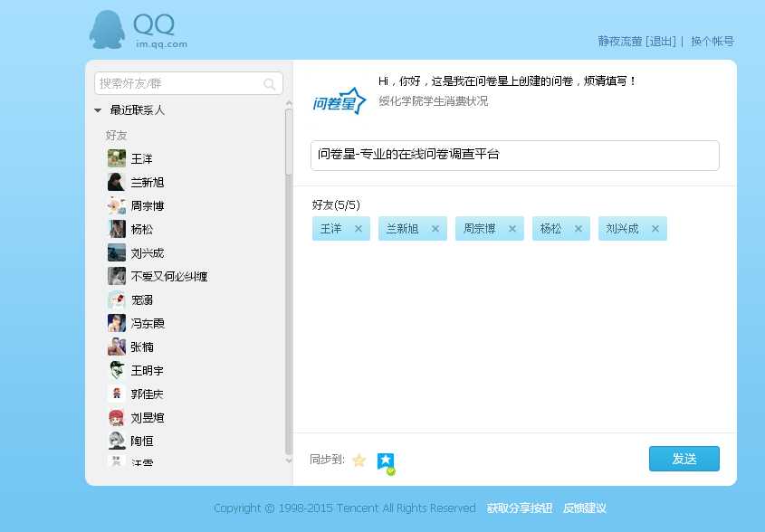Toggle sync to Tencent Weibo icon
This screenshot has height=532, width=765.
pyautogui.click(x=386, y=463)
